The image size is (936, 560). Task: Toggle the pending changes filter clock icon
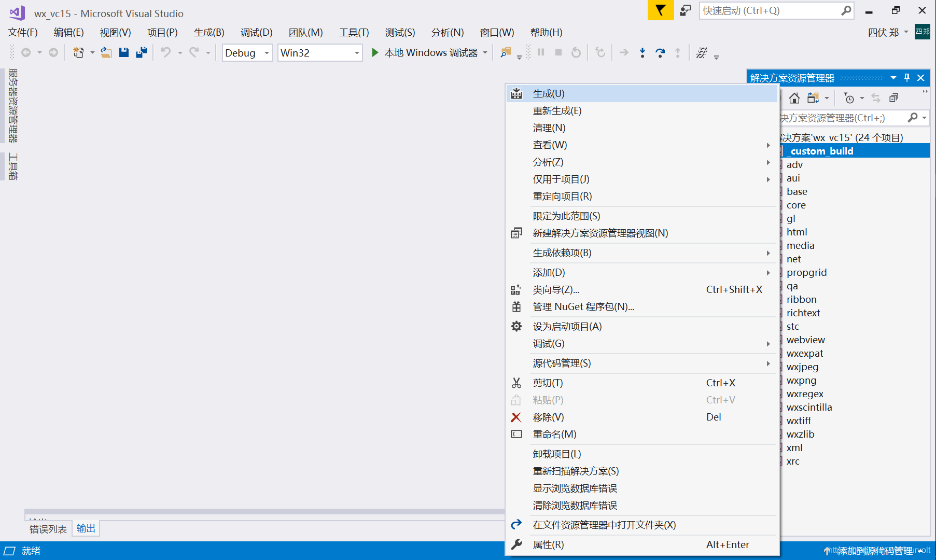click(850, 97)
